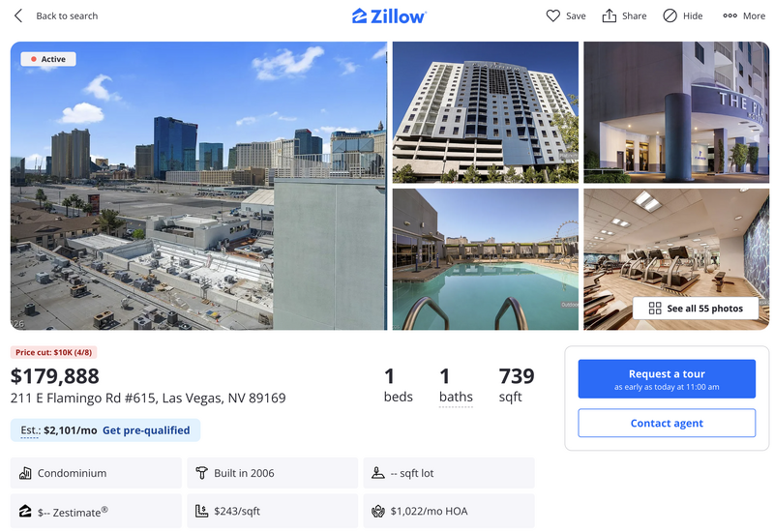
Task: Click the HOA hands icon
Action: coord(377,511)
